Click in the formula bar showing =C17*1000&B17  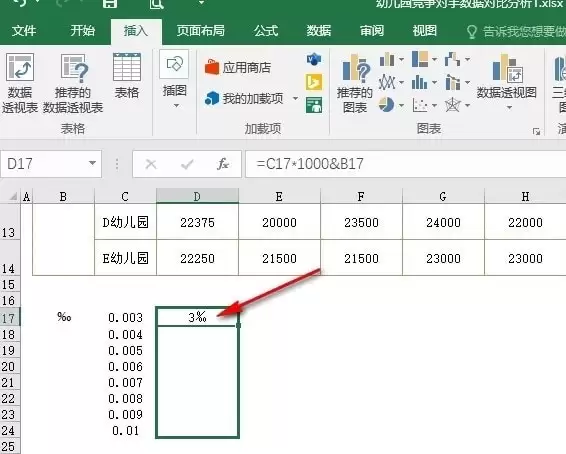tap(405, 164)
